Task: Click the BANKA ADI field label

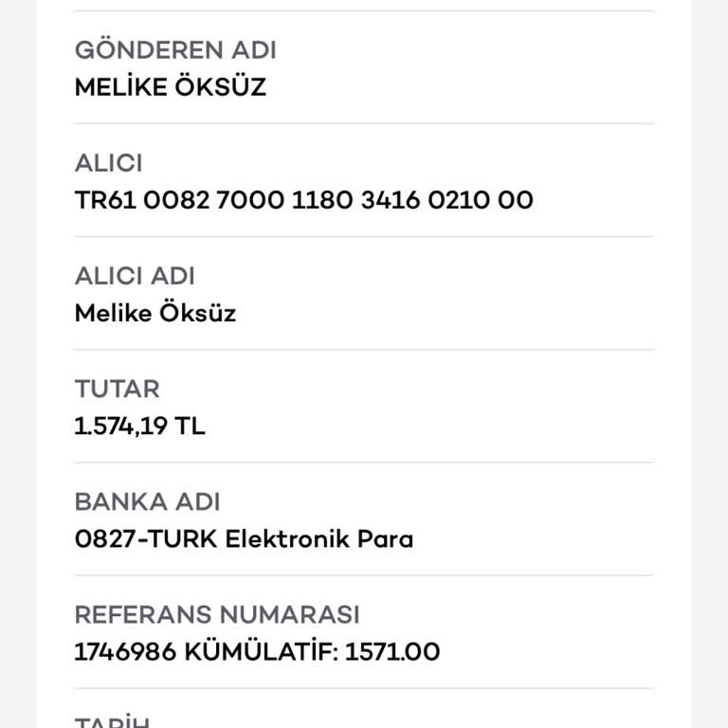Action: [147, 501]
